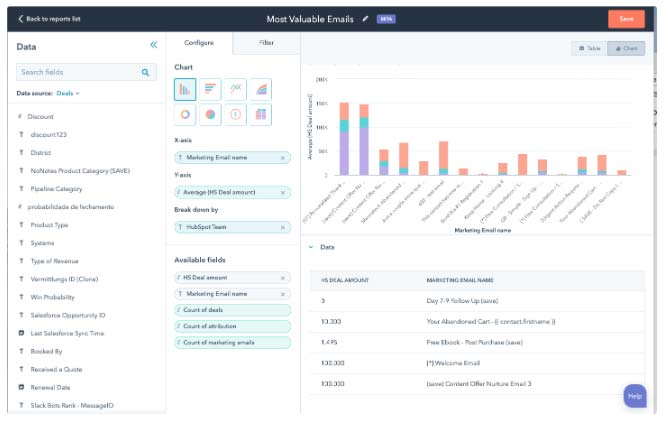668x426 pixels.
Task: Click the Save button
Action: [626, 19]
